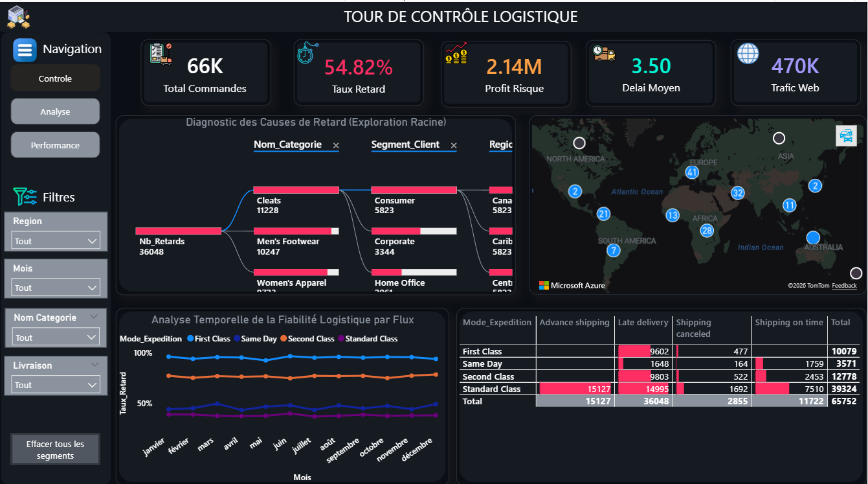Open the Region filter dropdown
The image size is (868, 484).
pos(56,241)
